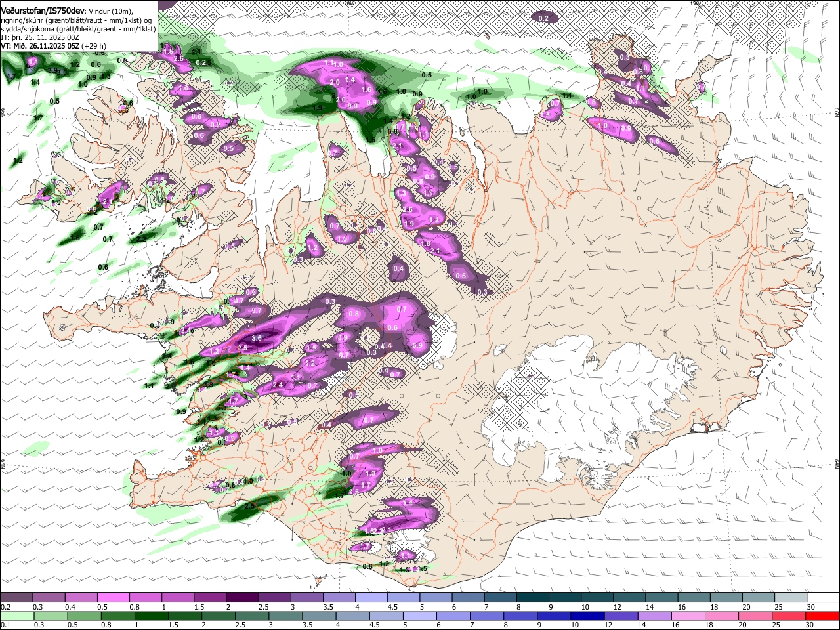Image resolution: width=840 pixels, height=630 pixels.
Task: Click the 'slydda/snjókoma' legend description line
Action: click(x=78, y=29)
